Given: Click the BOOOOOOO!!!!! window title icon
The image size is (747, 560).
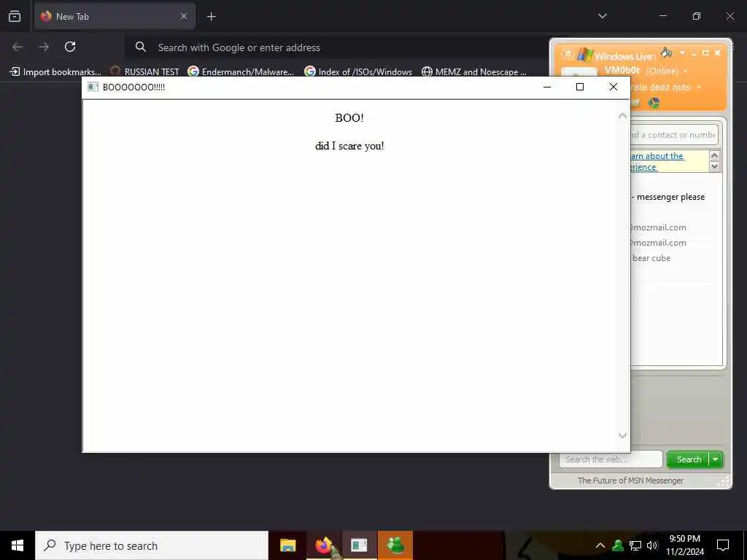Looking at the screenshot, I should [93, 87].
